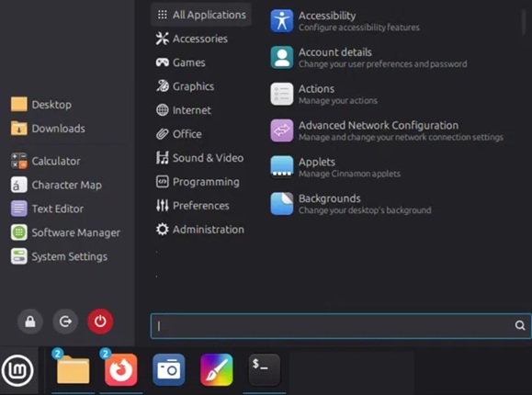Click the red Power button
Screen dimensions: 532x395
click(x=100, y=322)
